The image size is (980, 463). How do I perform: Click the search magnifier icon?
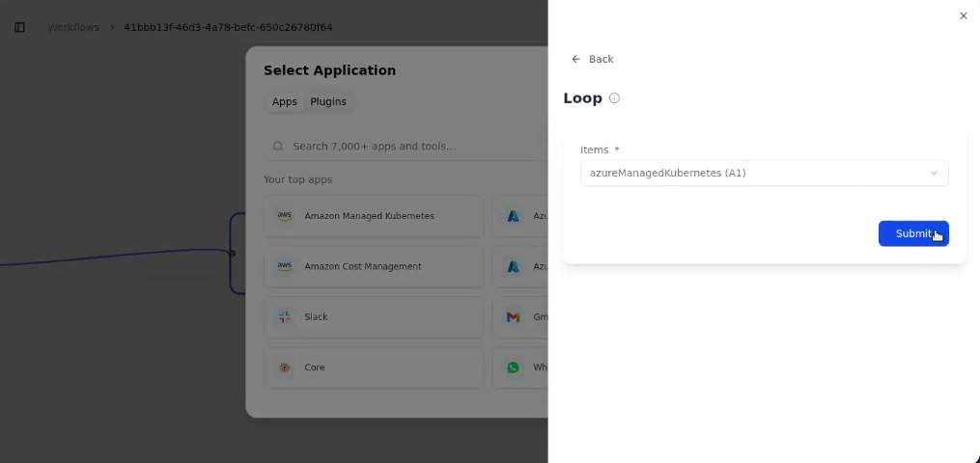click(x=278, y=147)
